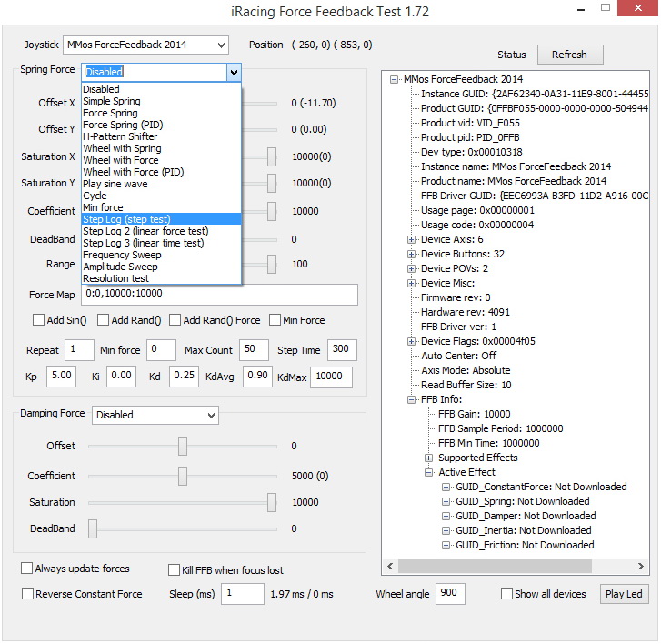
Task: Open the Damping Force dropdown
Action: (x=155, y=415)
